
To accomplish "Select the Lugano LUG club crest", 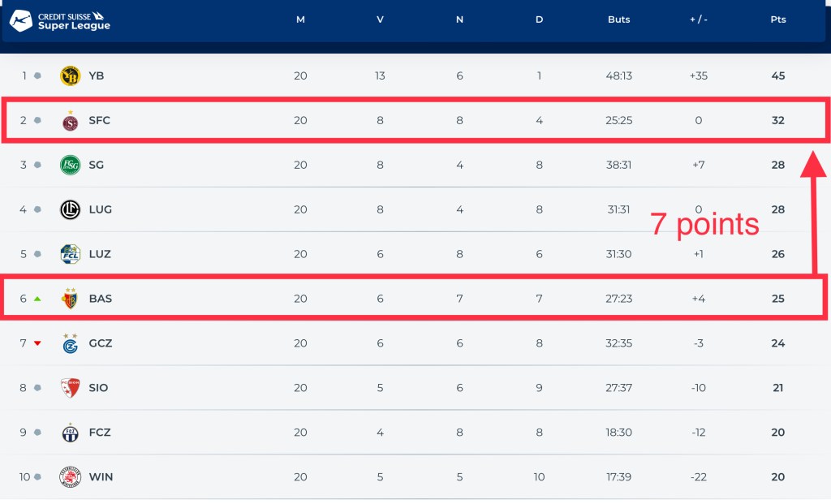I will [71, 210].
